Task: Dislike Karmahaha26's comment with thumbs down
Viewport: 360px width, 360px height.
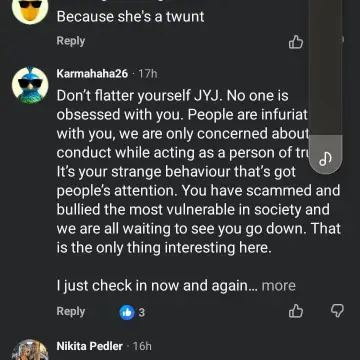Action: 337,311
